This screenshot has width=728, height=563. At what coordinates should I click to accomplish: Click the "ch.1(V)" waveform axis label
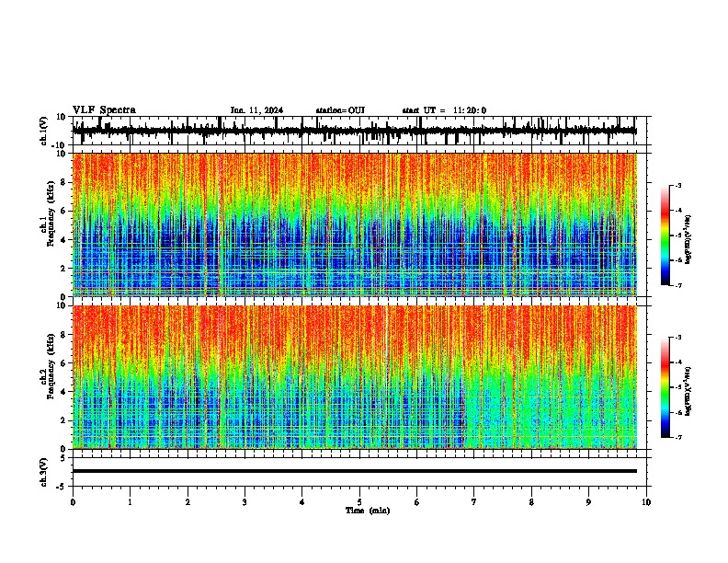[44, 131]
